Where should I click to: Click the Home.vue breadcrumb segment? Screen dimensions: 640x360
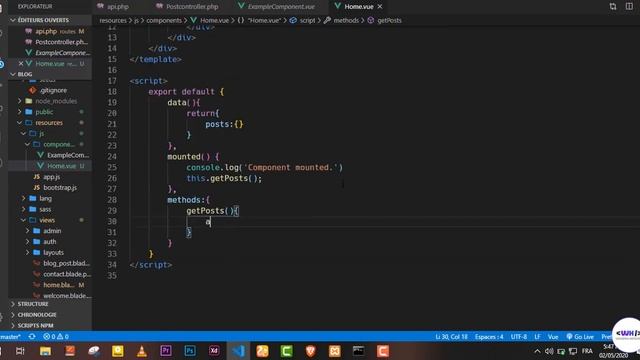point(214,20)
